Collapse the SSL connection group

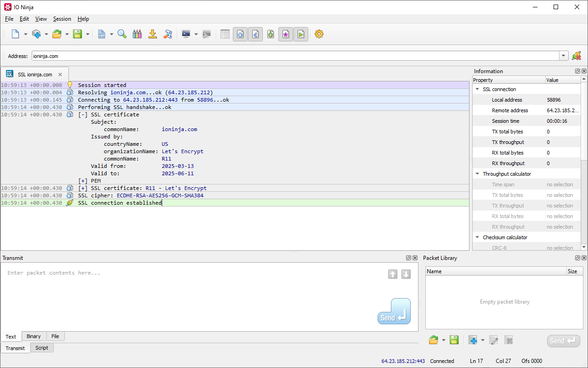coord(477,89)
